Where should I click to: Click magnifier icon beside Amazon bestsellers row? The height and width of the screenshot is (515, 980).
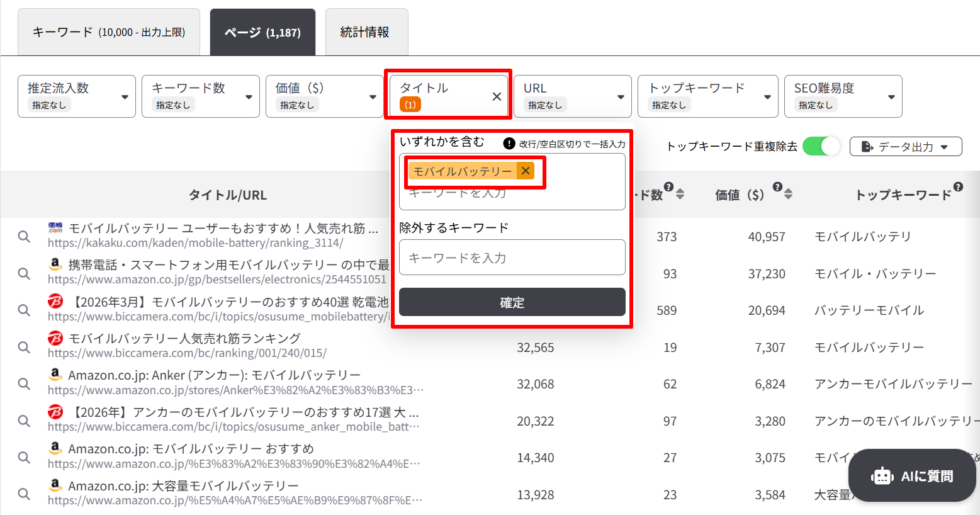point(24,273)
